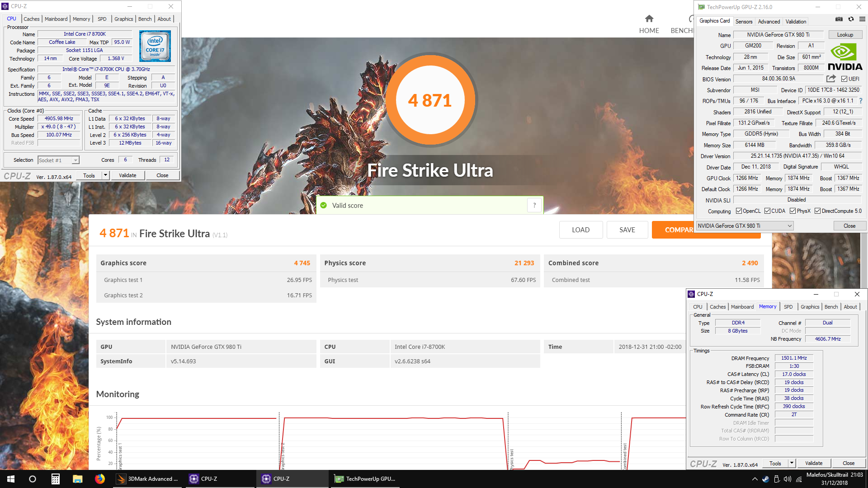
Task: Click the Valid score help question mark
Action: pos(534,205)
